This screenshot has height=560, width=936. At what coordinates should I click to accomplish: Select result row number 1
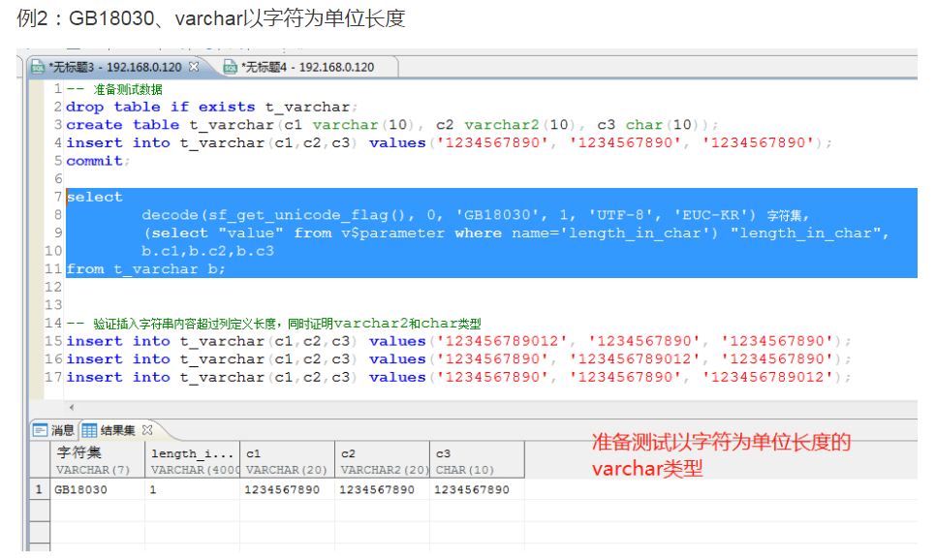tap(37, 487)
